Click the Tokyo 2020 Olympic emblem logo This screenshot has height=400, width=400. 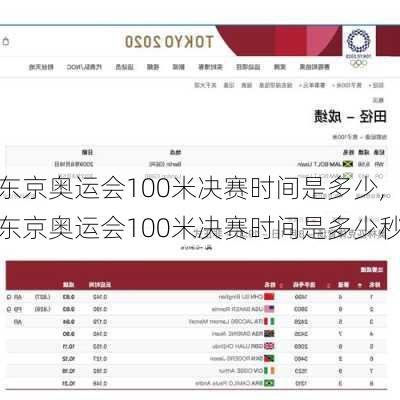(359, 47)
